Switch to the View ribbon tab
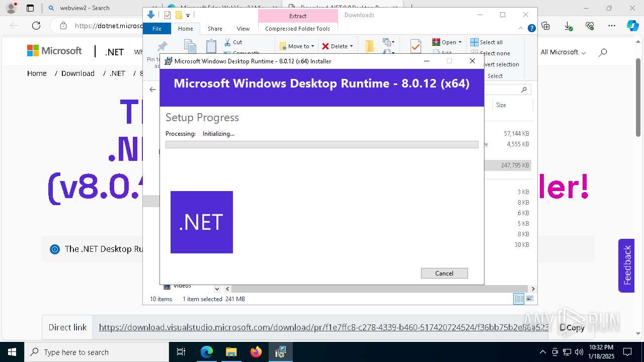Image resolution: width=644 pixels, height=362 pixels. (243, 29)
